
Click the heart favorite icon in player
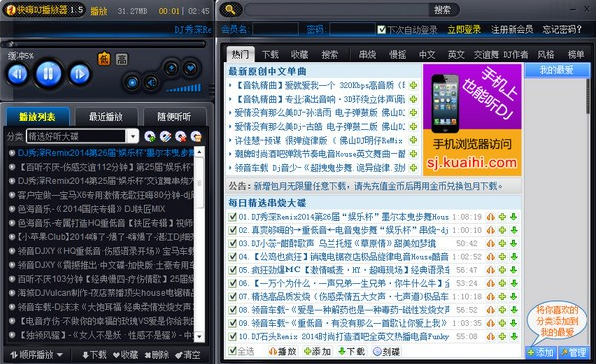tap(190, 68)
